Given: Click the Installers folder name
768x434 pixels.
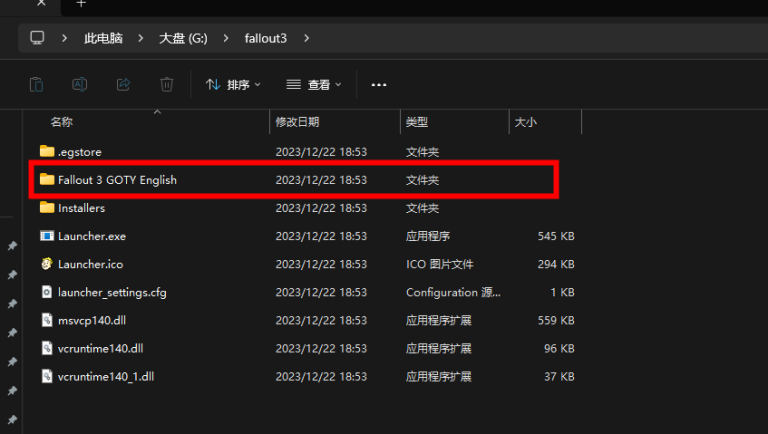Looking at the screenshot, I should pyautogui.click(x=81, y=208).
